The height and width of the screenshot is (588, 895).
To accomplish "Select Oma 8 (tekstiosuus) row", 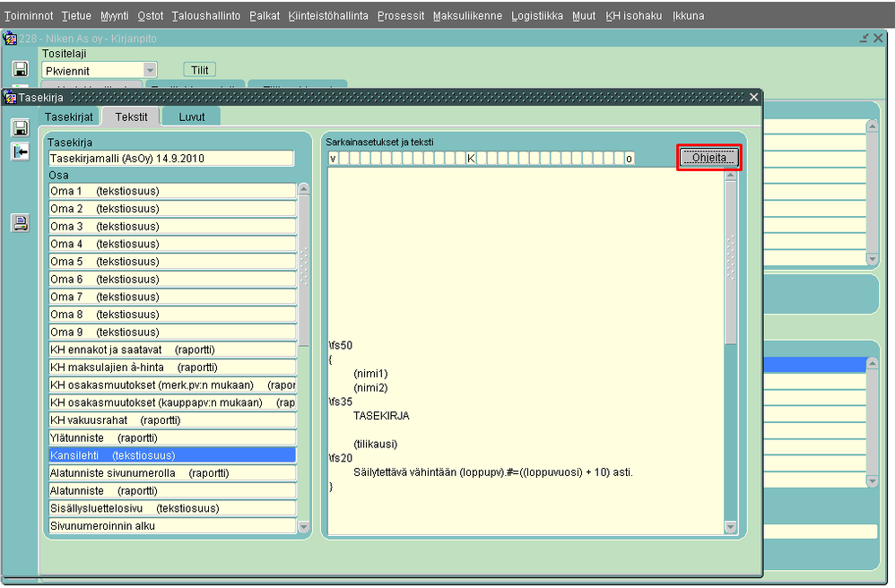I will click(x=172, y=315).
